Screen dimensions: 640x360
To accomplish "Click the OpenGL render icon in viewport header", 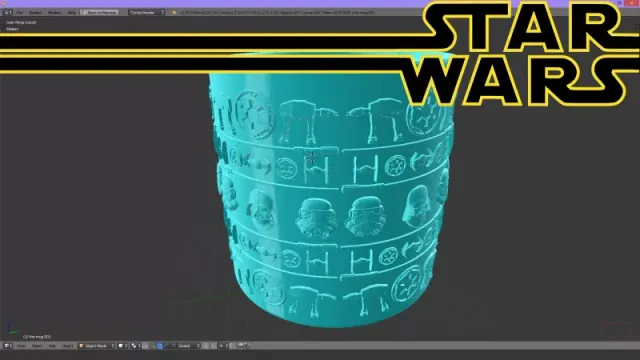I will point(240,346).
